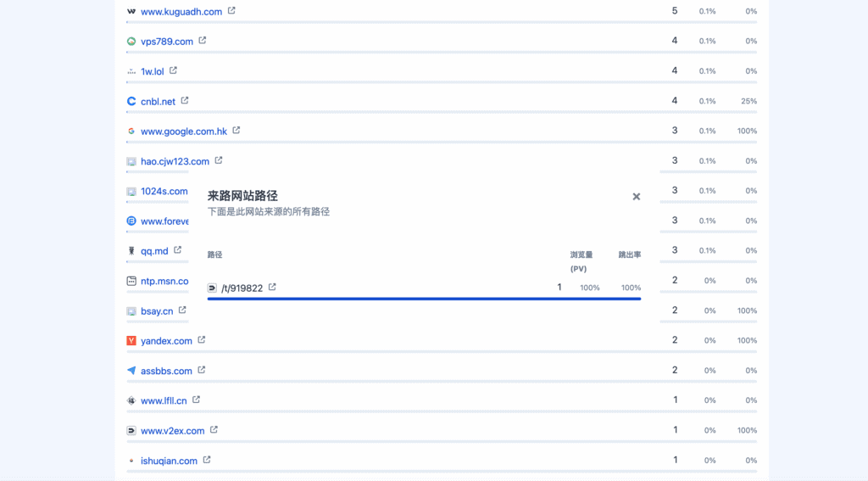Click the V2EX favicon beside /t/919822
Screen dimensions: 868x481
(x=212, y=288)
